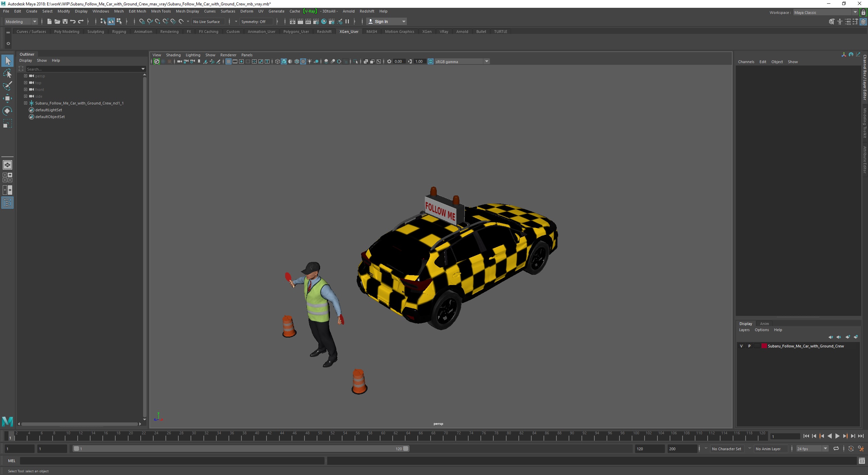Image resolution: width=868 pixels, height=475 pixels.
Task: Activate the Scale tool in toolbox
Action: (7, 123)
